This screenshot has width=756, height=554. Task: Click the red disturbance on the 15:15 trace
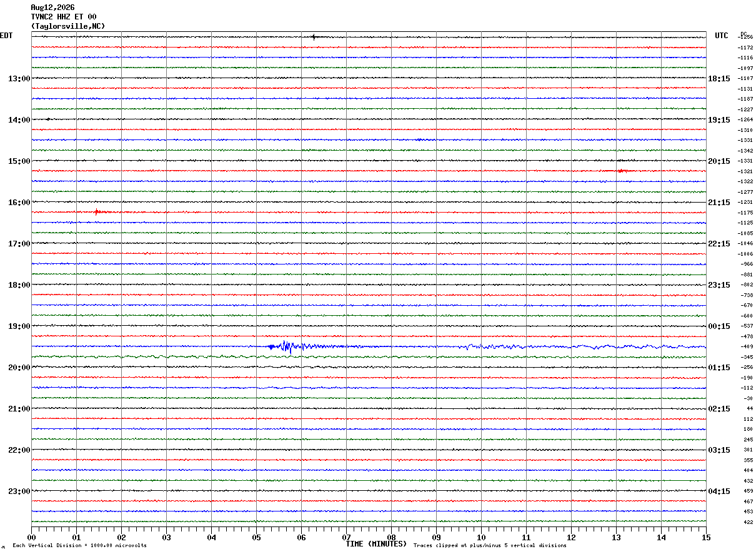pos(623,171)
